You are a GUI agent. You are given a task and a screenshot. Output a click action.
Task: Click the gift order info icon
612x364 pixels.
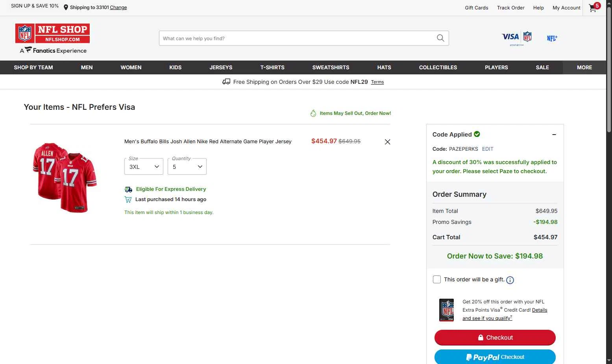click(510, 280)
